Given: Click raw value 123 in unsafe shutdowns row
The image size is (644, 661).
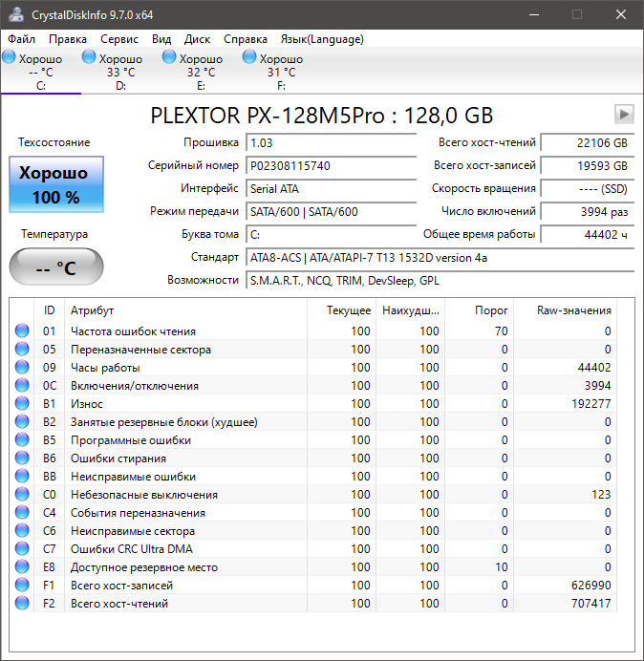Looking at the screenshot, I should pyautogui.click(x=601, y=495).
